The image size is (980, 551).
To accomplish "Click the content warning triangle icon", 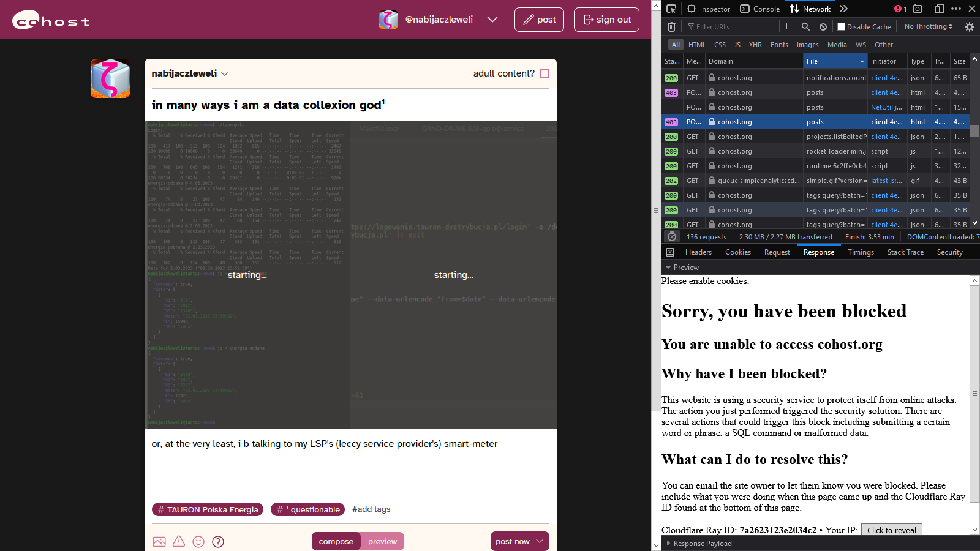I will pyautogui.click(x=179, y=541).
